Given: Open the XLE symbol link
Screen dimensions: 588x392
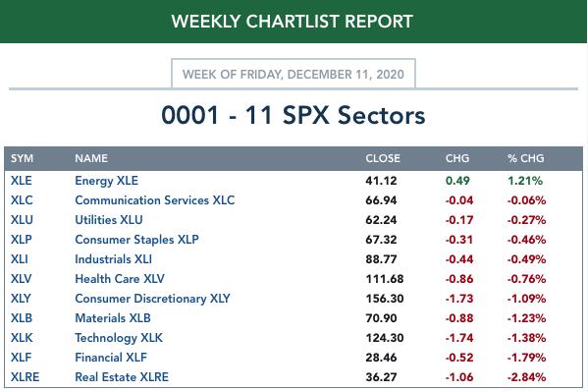Looking at the screenshot, I should (22, 181).
